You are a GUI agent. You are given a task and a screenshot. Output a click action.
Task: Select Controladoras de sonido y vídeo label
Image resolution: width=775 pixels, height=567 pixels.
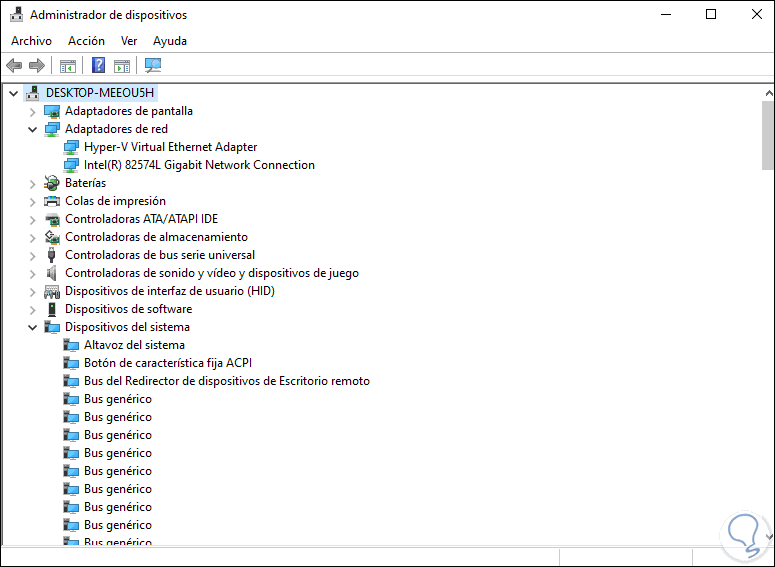[x=212, y=273]
